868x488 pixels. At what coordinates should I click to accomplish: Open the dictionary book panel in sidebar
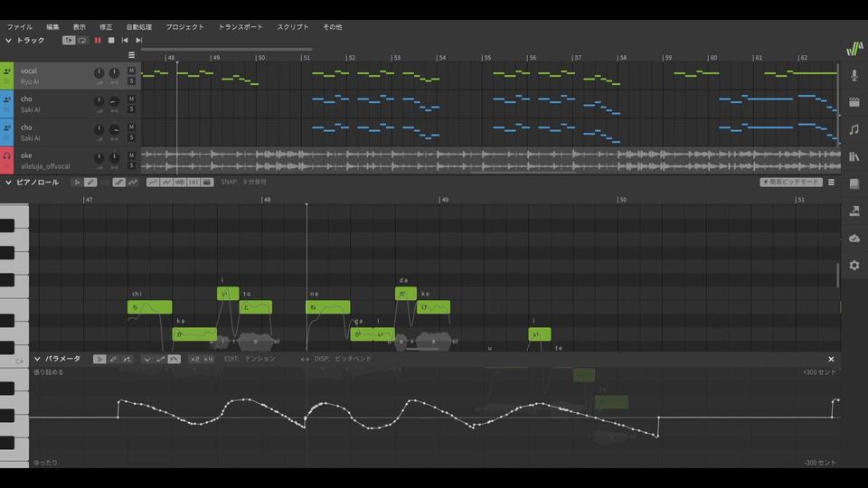tap(854, 183)
